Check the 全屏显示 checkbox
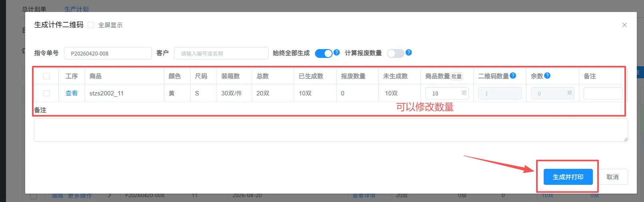The image size is (644, 202). coord(91,25)
